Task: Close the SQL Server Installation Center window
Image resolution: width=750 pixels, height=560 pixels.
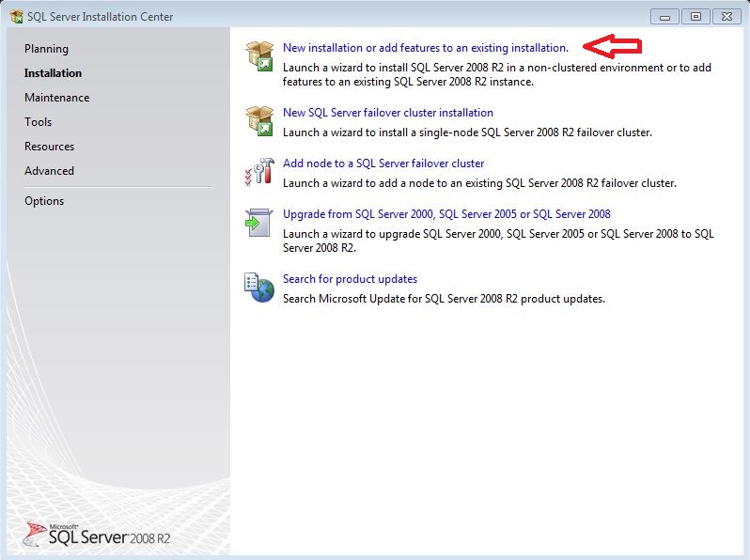Action: [727, 17]
